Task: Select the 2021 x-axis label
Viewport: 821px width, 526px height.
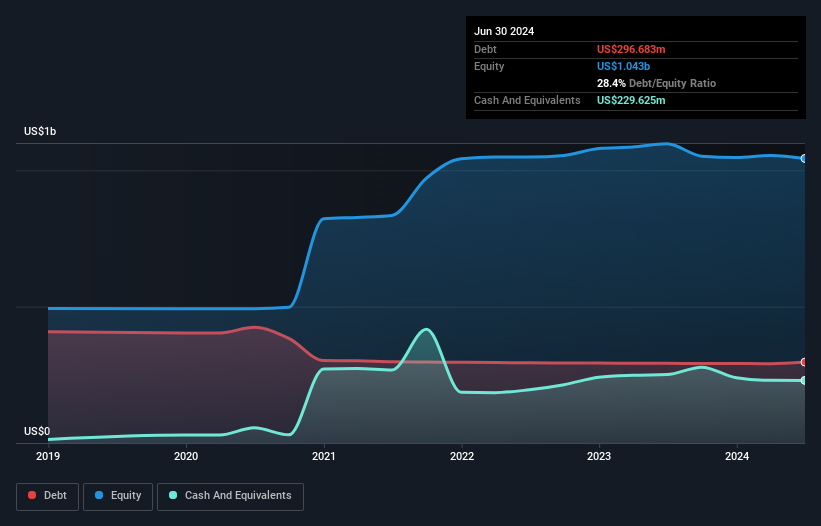Action: click(x=324, y=456)
